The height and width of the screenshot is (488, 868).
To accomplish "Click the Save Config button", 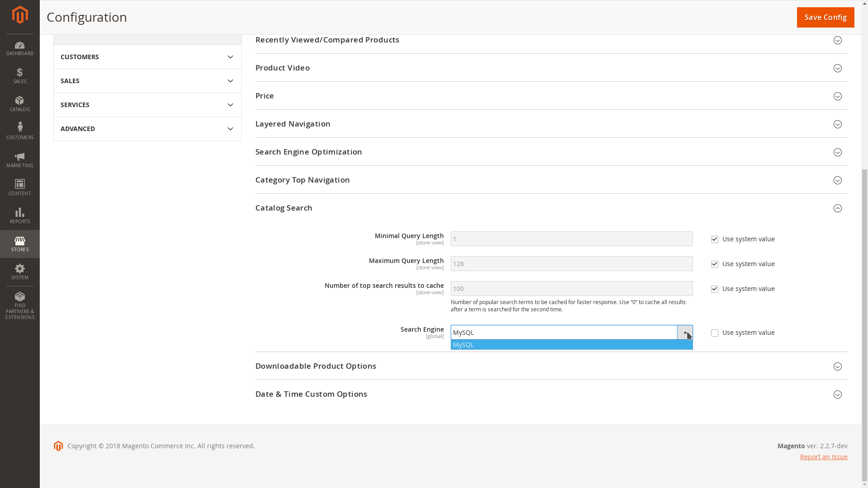I will click(x=825, y=17).
